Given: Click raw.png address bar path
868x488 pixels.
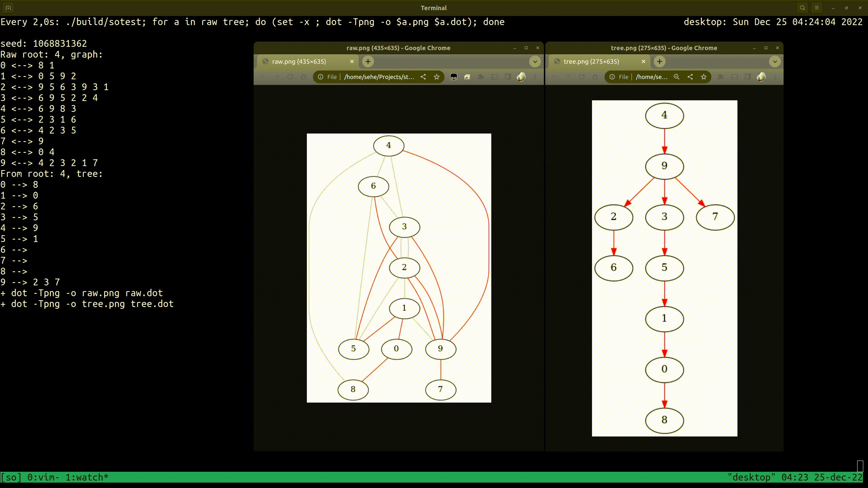Looking at the screenshot, I should click(x=379, y=77).
